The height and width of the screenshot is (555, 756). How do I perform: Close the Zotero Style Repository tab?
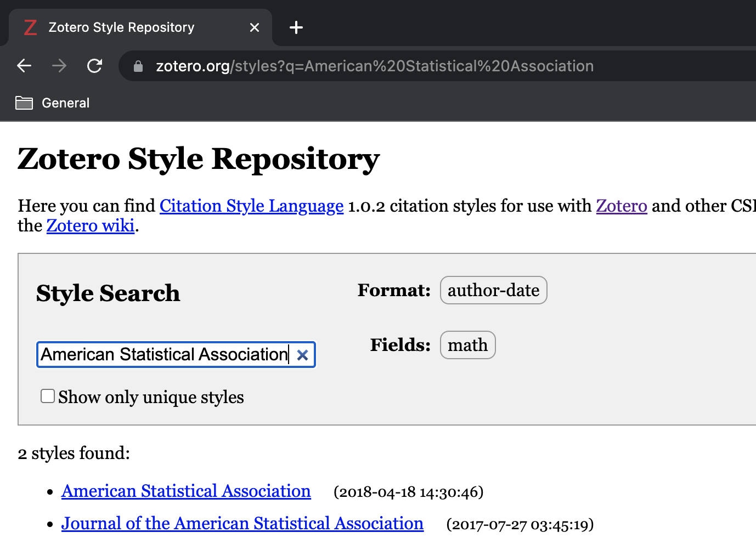(x=255, y=27)
